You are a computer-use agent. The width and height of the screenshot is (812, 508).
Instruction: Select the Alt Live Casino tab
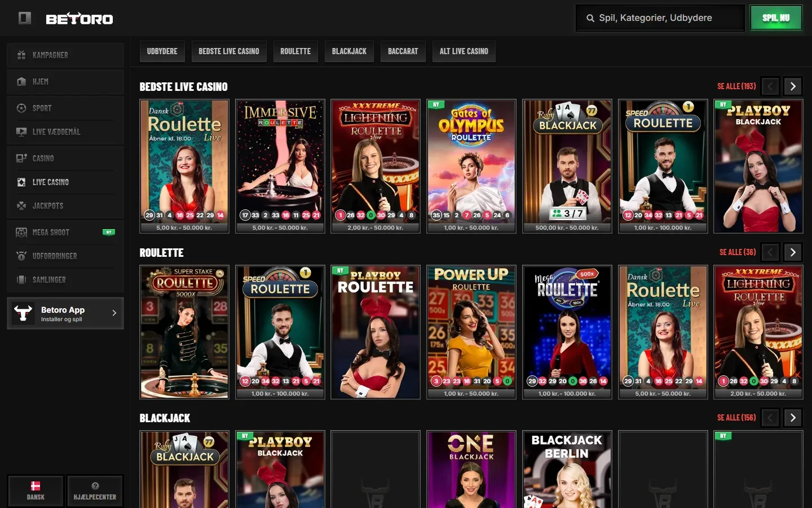click(464, 51)
